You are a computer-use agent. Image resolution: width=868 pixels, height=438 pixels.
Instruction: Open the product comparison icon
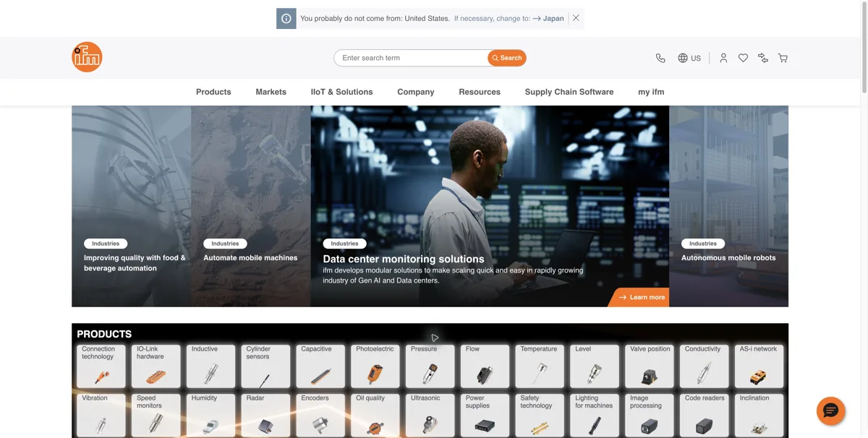762,58
